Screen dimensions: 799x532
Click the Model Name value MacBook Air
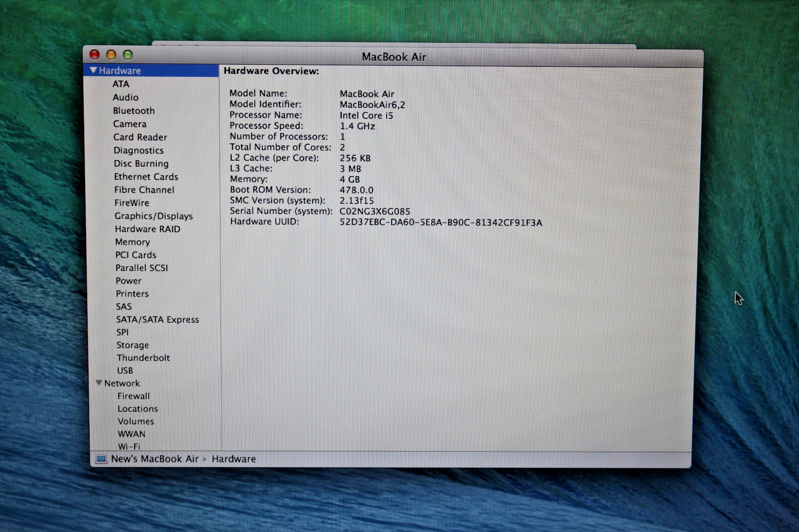[x=367, y=94]
